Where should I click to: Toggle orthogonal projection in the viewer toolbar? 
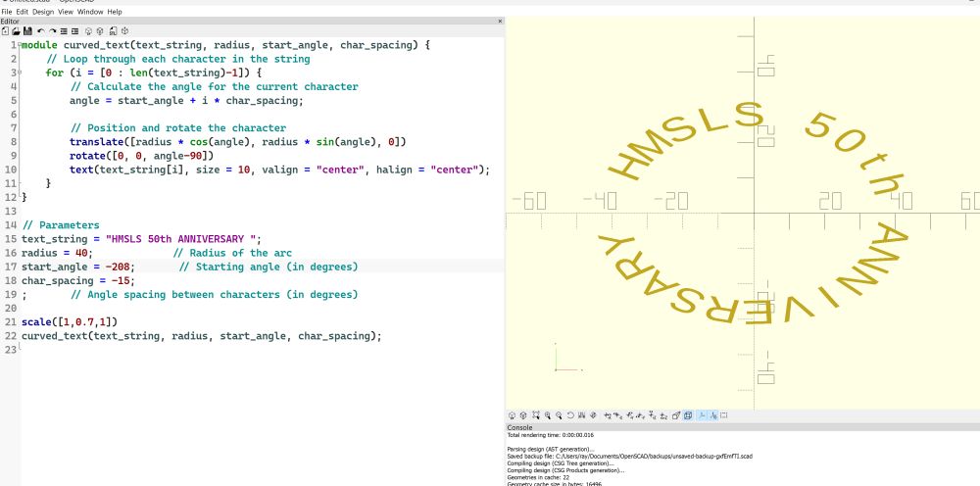[x=688, y=415]
